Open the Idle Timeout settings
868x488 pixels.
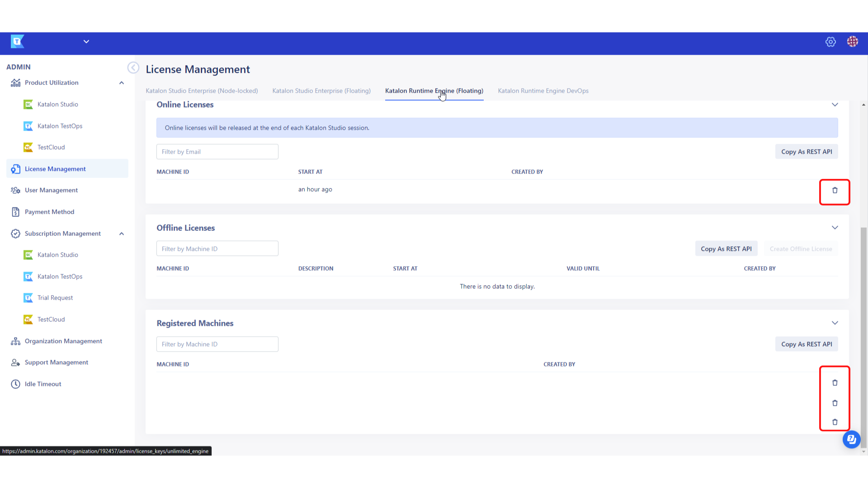pyautogui.click(x=43, y=384)
